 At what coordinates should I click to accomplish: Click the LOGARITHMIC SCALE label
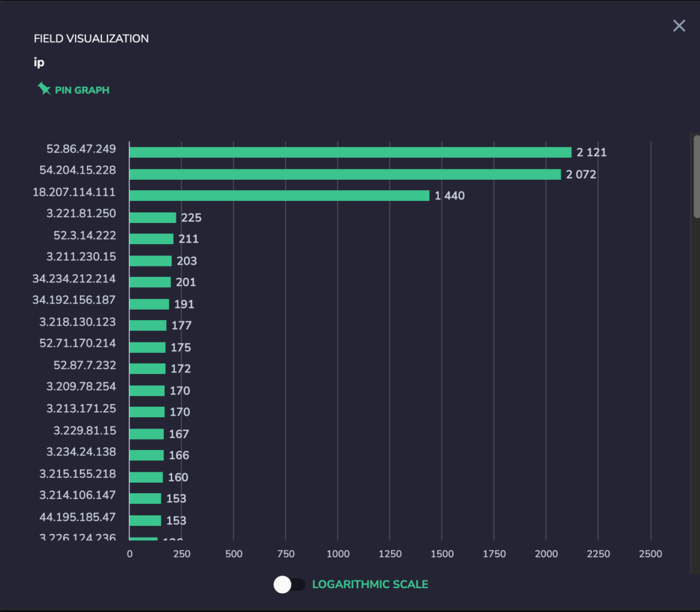(x=370, y=584)
